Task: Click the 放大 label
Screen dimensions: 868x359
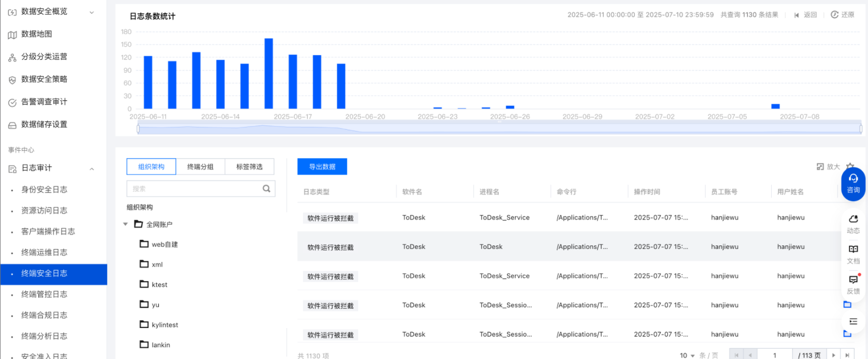Action: (833, 167)
